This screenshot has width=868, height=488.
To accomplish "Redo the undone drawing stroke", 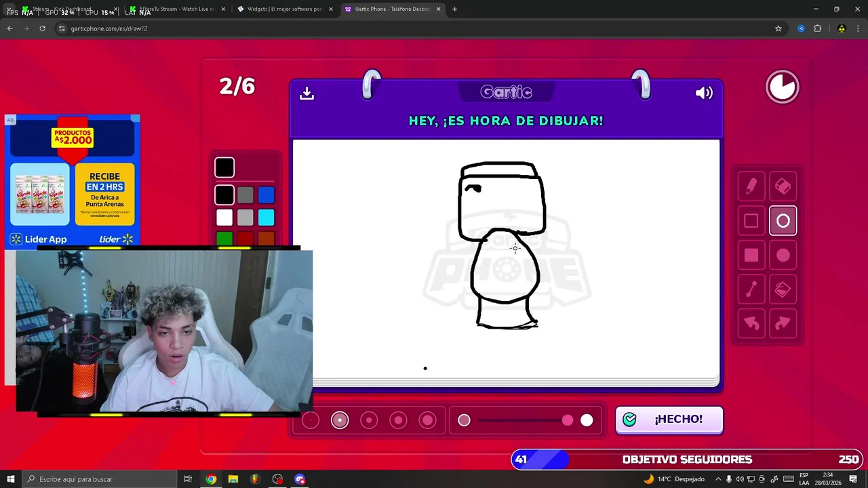I will click(x=783, y=324).
